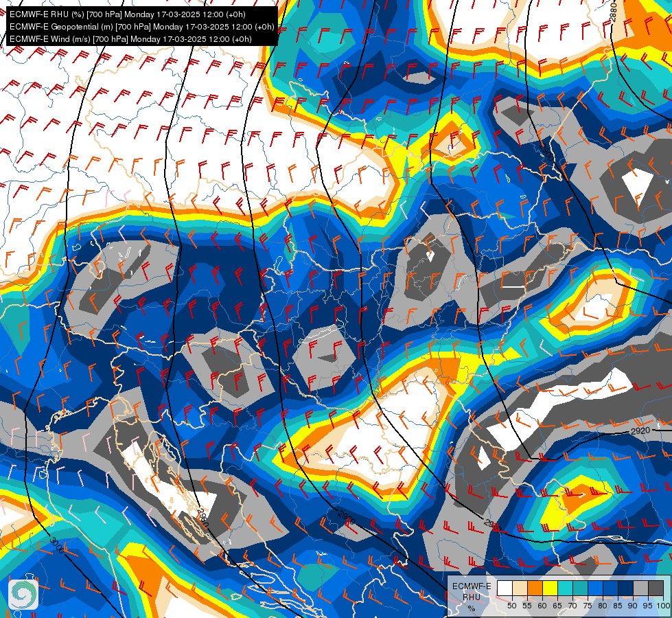Click the 3000 geopotential contour label
Screen dimensions: 672x618
pyautogui.click(x=57, y=545)
